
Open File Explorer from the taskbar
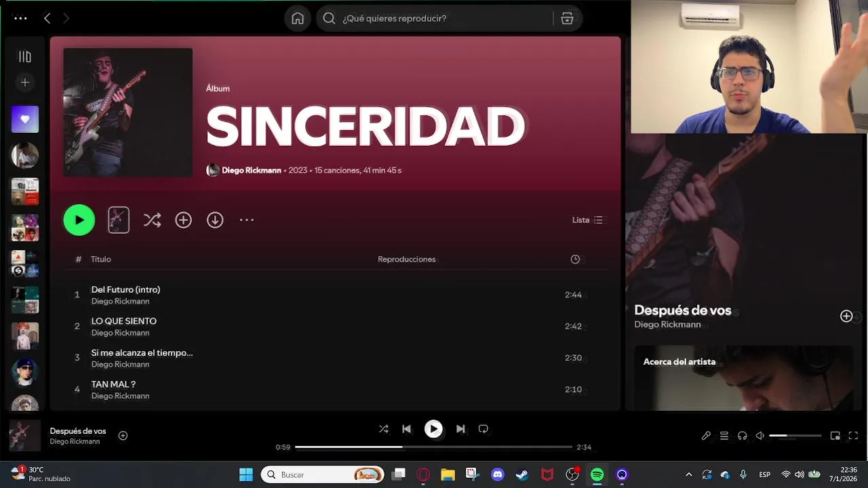[x=448, y=474]
